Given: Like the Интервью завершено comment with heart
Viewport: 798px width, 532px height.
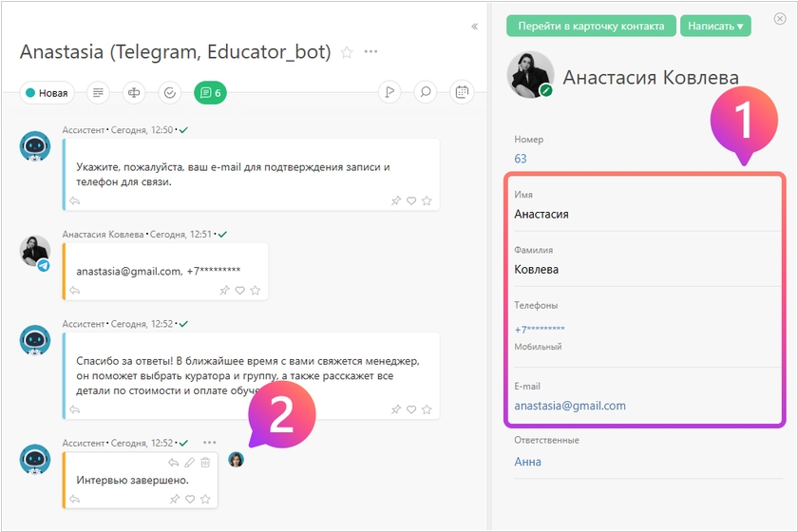Looking at the screenshot, I should tap(191, 500).
